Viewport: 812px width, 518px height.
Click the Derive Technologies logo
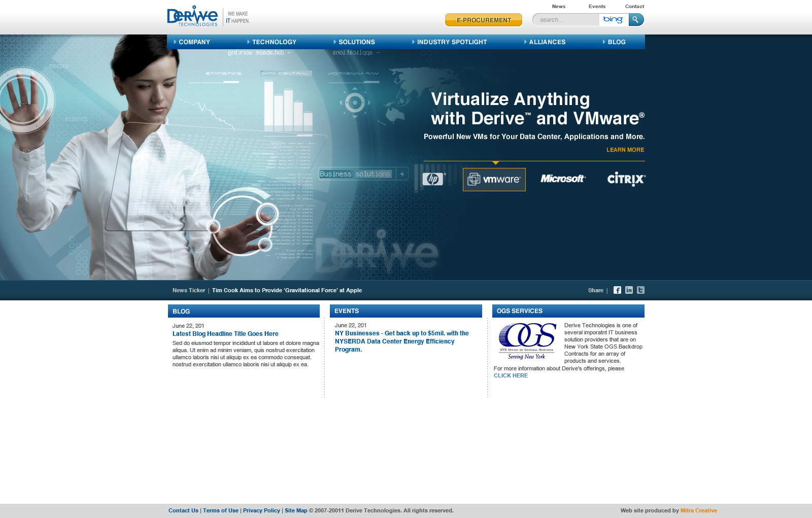[193, 16]
